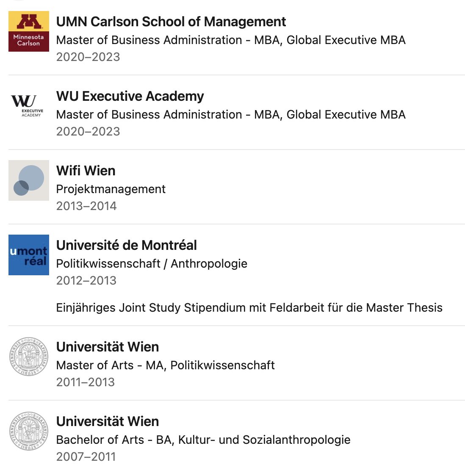Open the blue umontréal logo
465x476 pixels.
(x=29, y=255)
